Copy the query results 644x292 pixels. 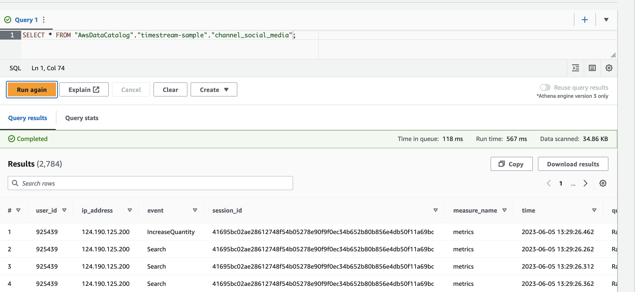512,164
